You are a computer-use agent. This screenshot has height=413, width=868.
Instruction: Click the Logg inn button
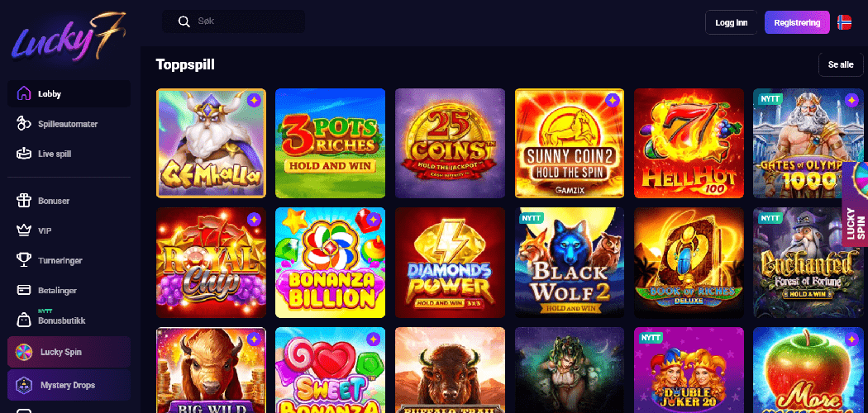pyautogui.click(x=731, y=22)
